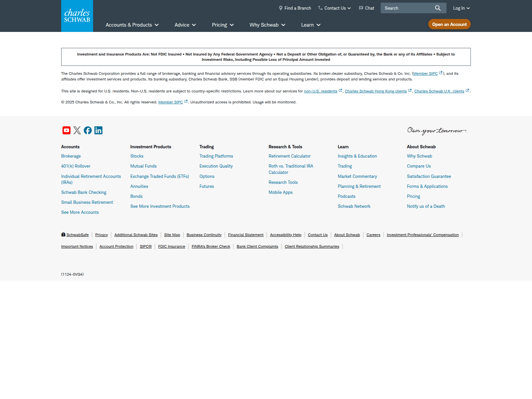The image size is (532, 399).
Task: Open the Trading Platforms link
Action: 216,156
